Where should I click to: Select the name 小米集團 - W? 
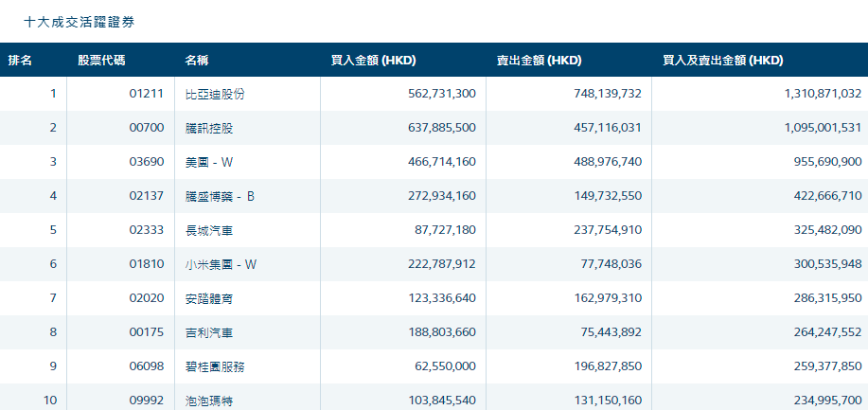(x=221, y=264)
